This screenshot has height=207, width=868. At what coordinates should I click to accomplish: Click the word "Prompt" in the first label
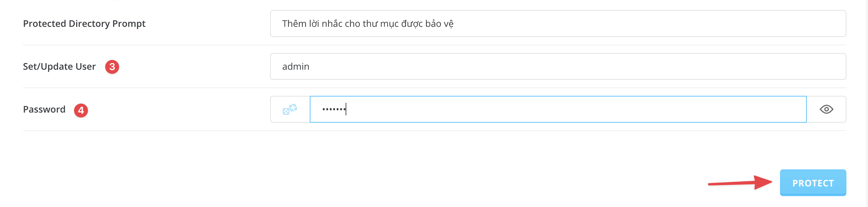tap(129, 24)
